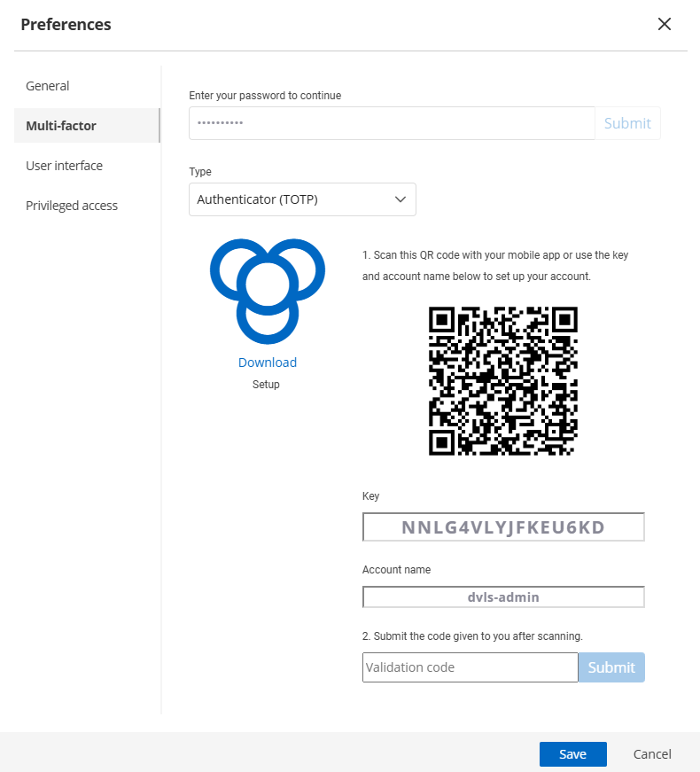This screenshot has height=772, width=700.
Task: Save the preferences
Action: pos(572,754)
